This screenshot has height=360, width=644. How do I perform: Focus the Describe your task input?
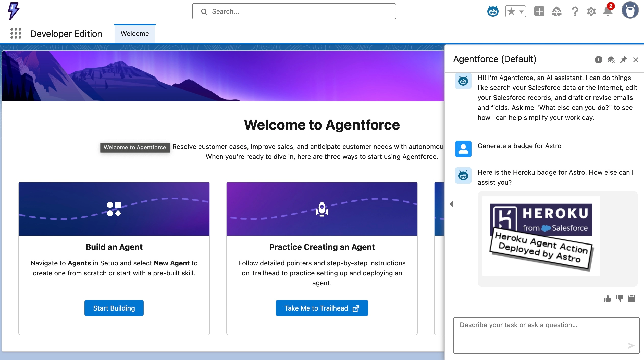[546, 335]
